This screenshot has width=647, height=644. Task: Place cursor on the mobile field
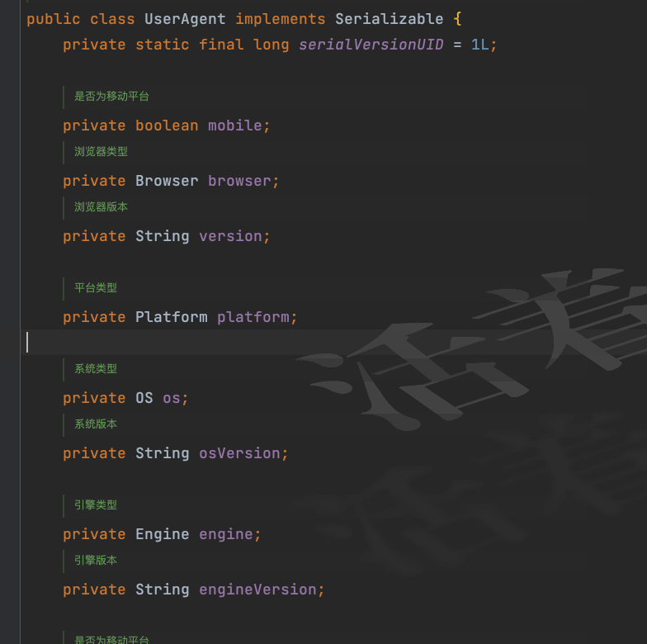click(x=234, y=125)
